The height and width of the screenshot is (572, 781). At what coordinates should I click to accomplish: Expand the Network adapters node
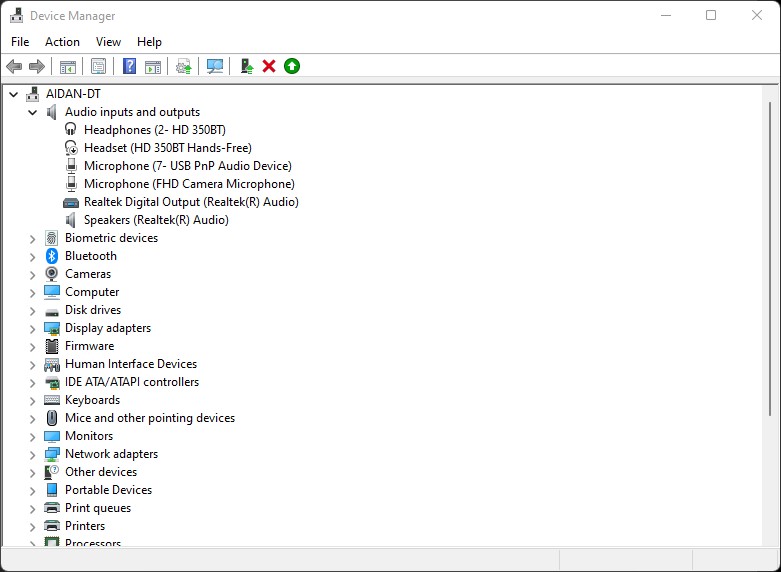point(32,454)
